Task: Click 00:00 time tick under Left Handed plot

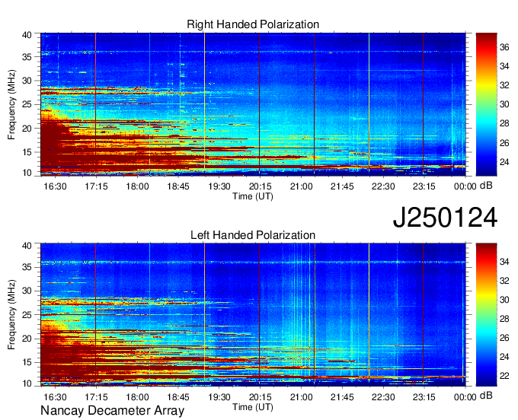Action: (x=465, y=397)
